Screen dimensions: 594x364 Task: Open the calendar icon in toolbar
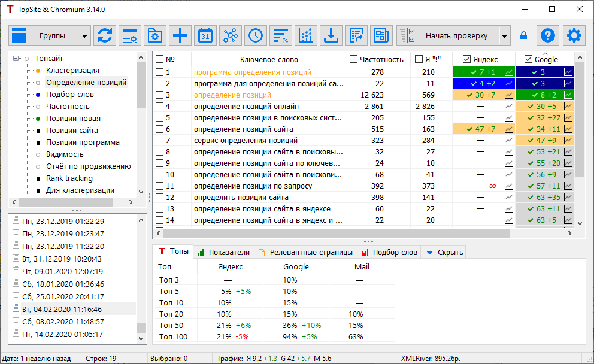point(205,36)
